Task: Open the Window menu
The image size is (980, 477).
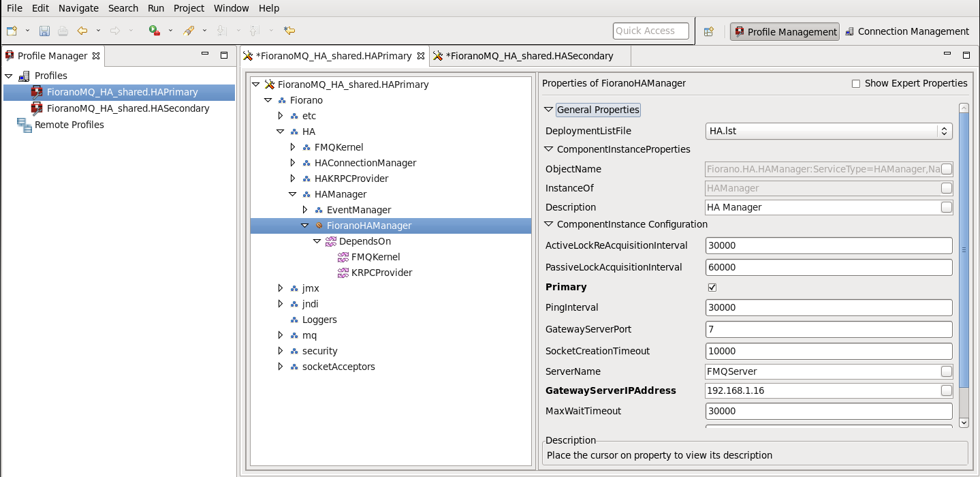Action: [x=232, y=8]
